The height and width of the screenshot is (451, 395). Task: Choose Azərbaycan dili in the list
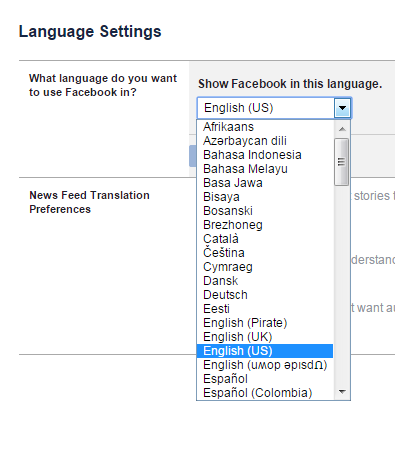(x=265, y=141)
